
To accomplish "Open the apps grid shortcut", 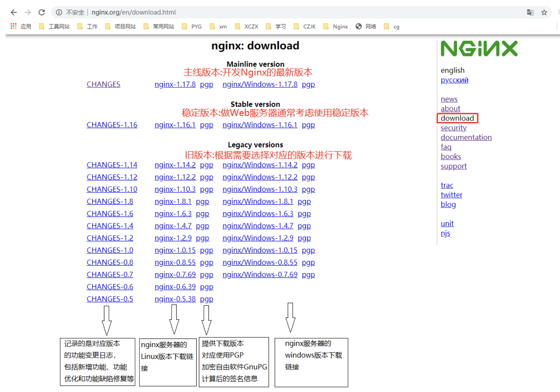I will tap(13, 26).
